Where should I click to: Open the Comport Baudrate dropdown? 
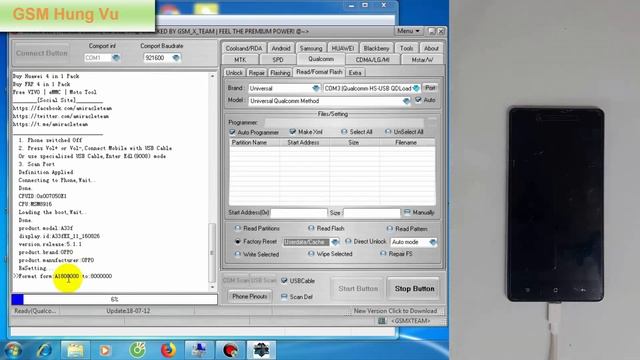click(176, 58)
